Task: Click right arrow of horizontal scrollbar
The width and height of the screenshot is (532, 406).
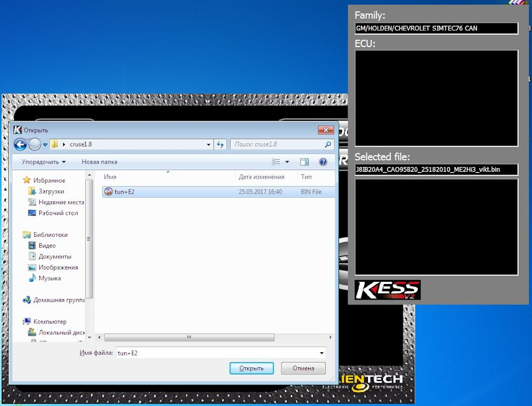Action: tap(330, 337)
